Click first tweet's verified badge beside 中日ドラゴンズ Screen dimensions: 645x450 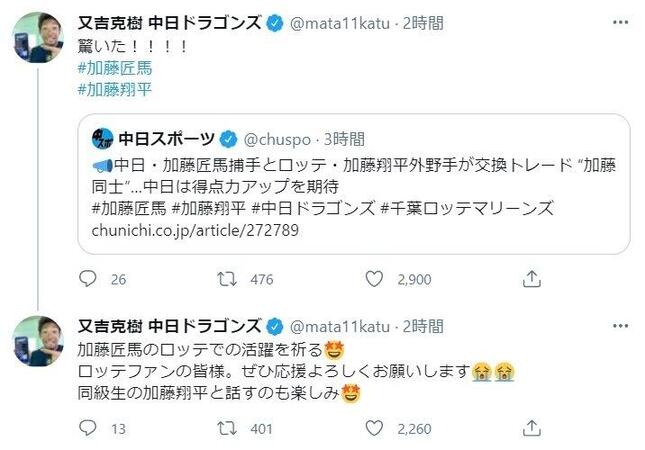pos(274,21)
